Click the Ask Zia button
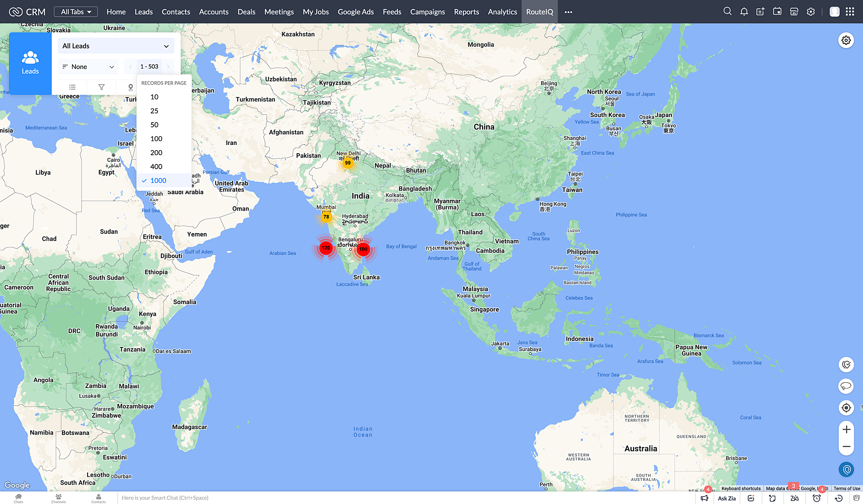 click(727, 498)
